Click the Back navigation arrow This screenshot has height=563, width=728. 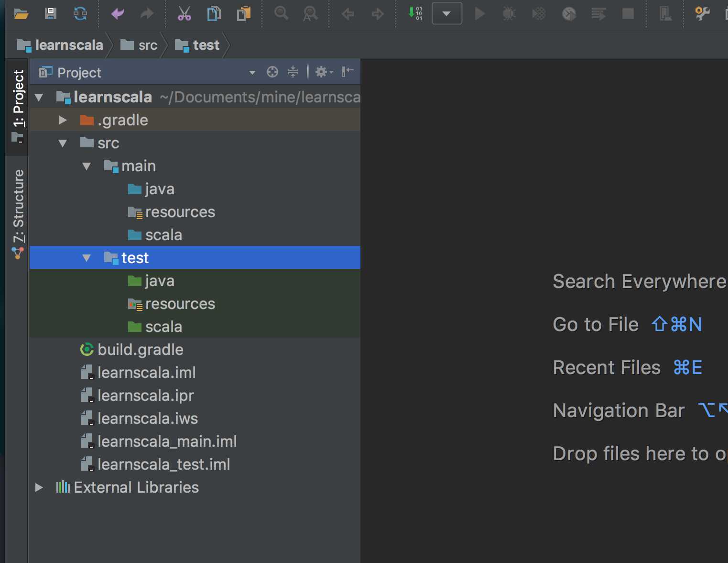(348, 14)
